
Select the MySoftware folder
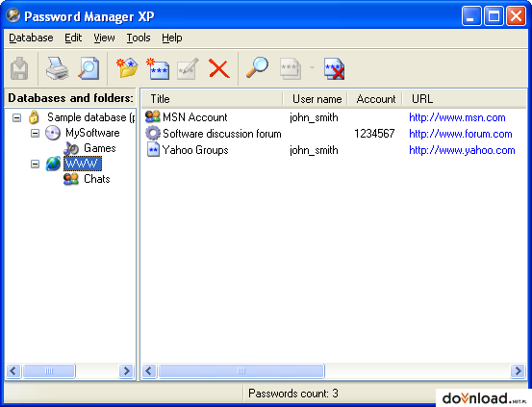(92, 133)
